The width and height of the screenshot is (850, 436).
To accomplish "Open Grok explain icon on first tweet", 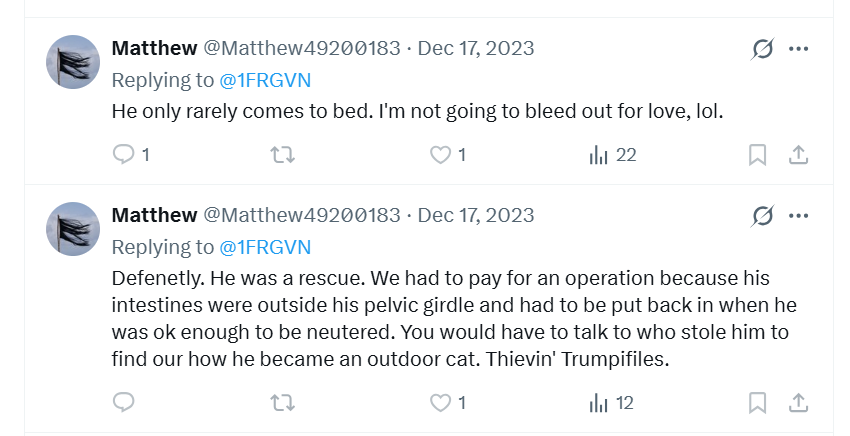I will (x=762, y=49).
